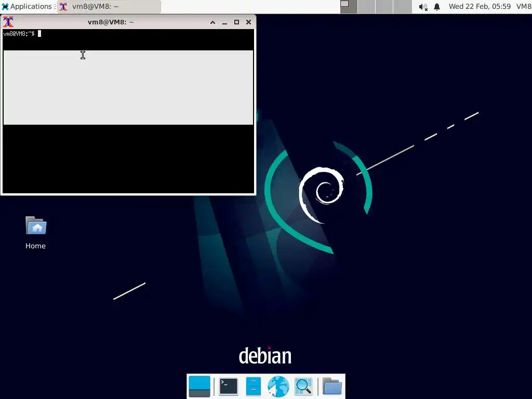Maximize the xterm terminal window

[x=236, y=22]
